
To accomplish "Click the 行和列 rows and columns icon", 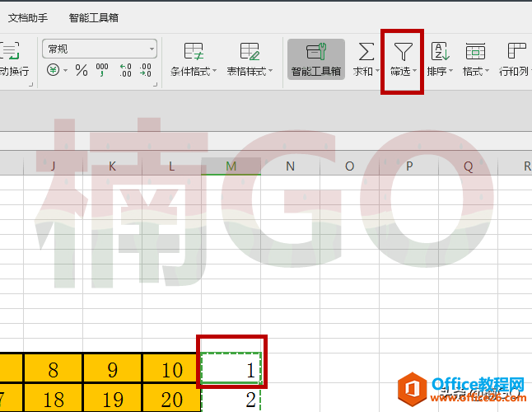I will 516,51.
